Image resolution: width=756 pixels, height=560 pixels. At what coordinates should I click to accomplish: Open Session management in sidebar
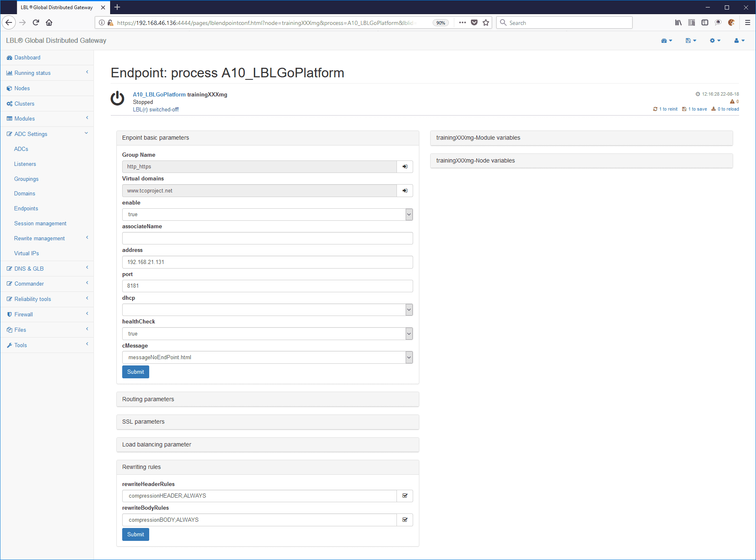[40, 224]
